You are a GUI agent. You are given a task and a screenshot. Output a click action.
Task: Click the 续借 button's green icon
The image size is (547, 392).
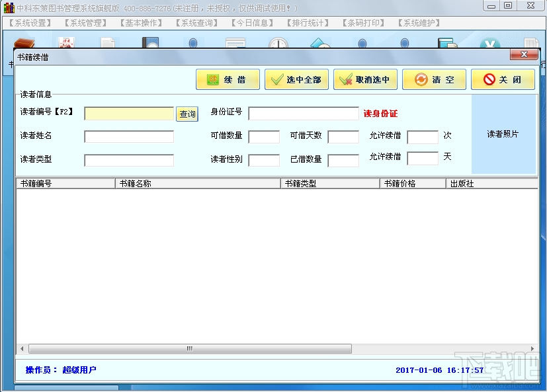[213, 79]
